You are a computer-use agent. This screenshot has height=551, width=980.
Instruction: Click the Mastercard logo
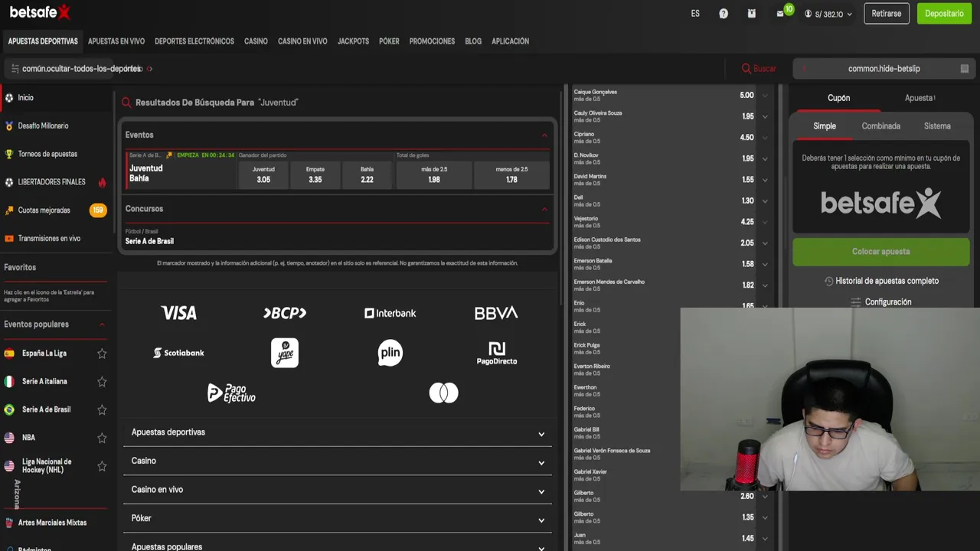pos(443,393)
